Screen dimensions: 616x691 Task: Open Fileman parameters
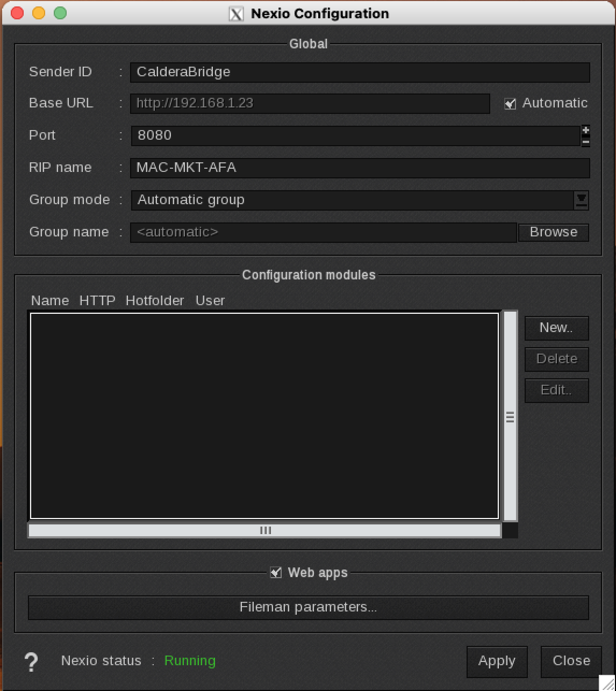click(x=308, y=607)
